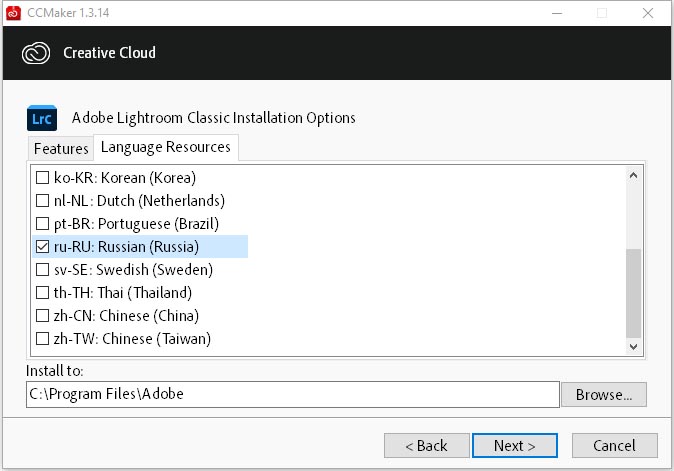Screen dimensions: 674x471
Task: Go to previous step with Back
Action: (x=426, y=446)
